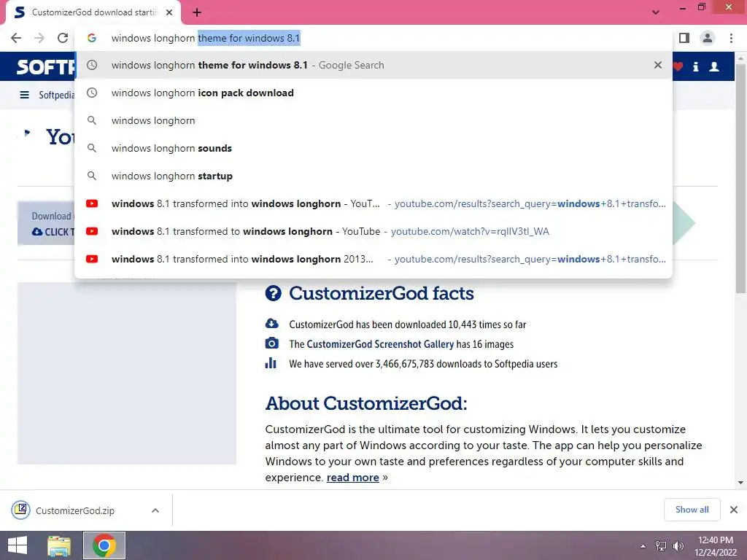Open File Explorer from taskbar
747x560 pixels.
[x=59, y=545]
